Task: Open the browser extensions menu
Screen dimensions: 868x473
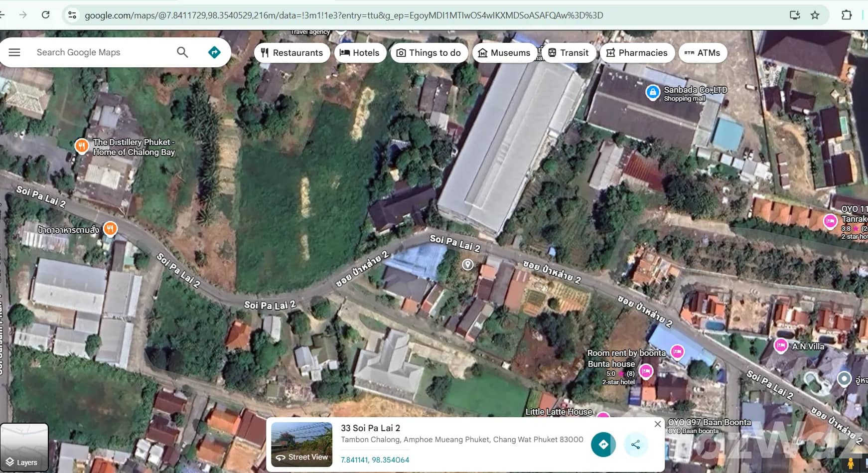Action: pyautogui.click(x=847, y=15)
